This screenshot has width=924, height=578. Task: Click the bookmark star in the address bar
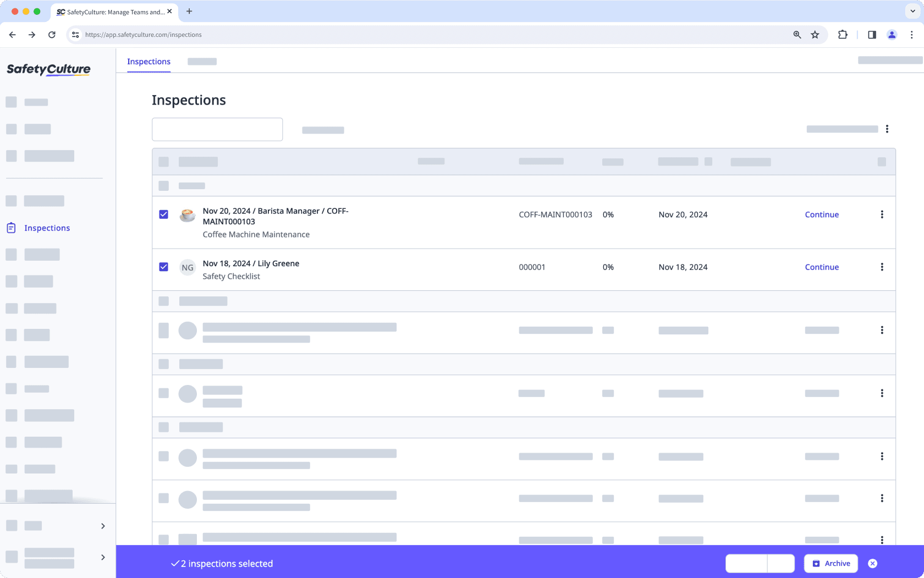coord(815,35)
